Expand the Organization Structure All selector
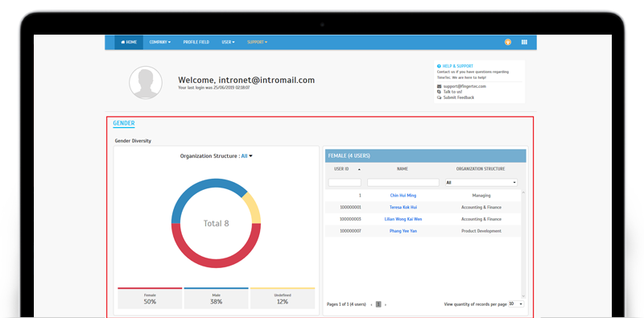 246,156
